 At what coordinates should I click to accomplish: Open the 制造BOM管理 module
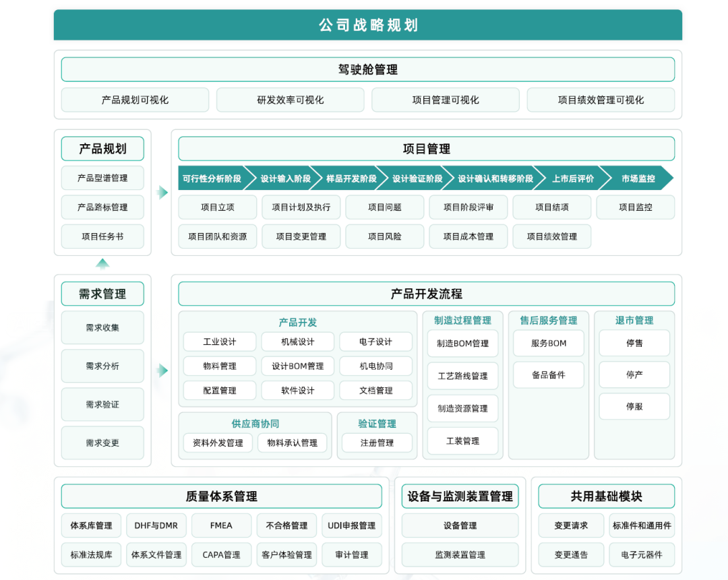[x=462, y=344]
